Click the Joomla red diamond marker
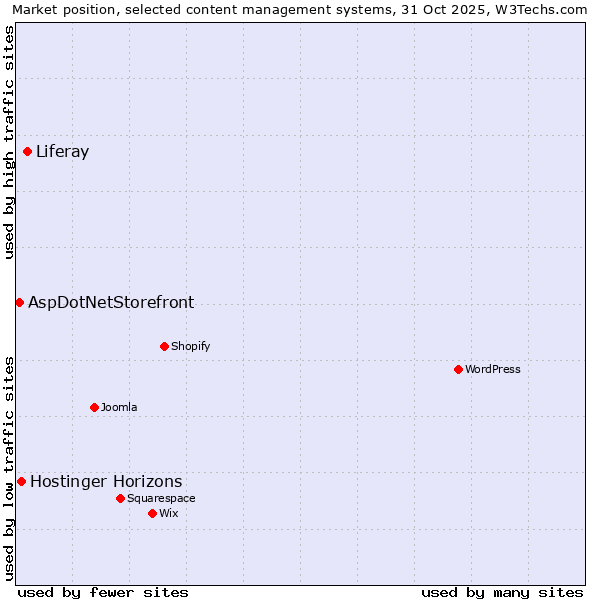 click(94, 407)
